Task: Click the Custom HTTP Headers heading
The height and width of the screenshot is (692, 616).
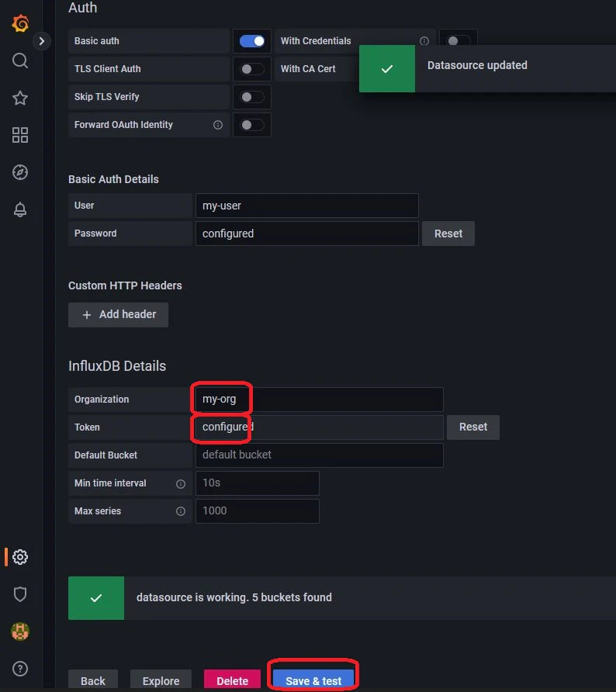Action: (125, 285)
